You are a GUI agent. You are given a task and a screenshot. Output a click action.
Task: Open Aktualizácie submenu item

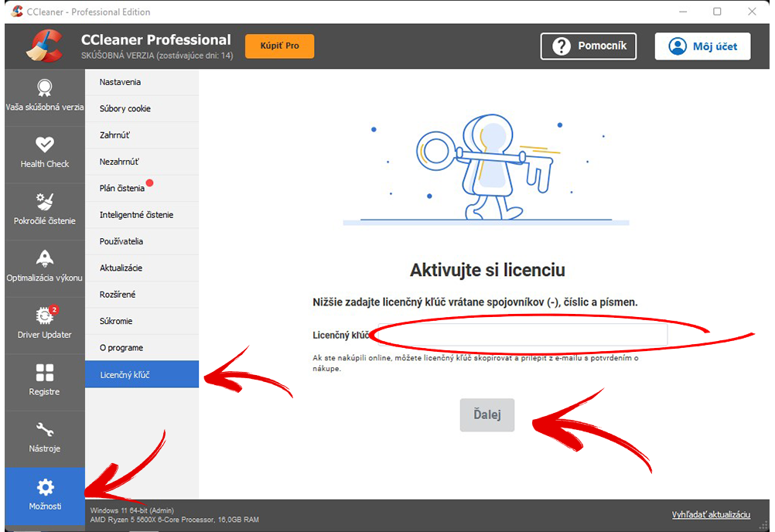142,268
